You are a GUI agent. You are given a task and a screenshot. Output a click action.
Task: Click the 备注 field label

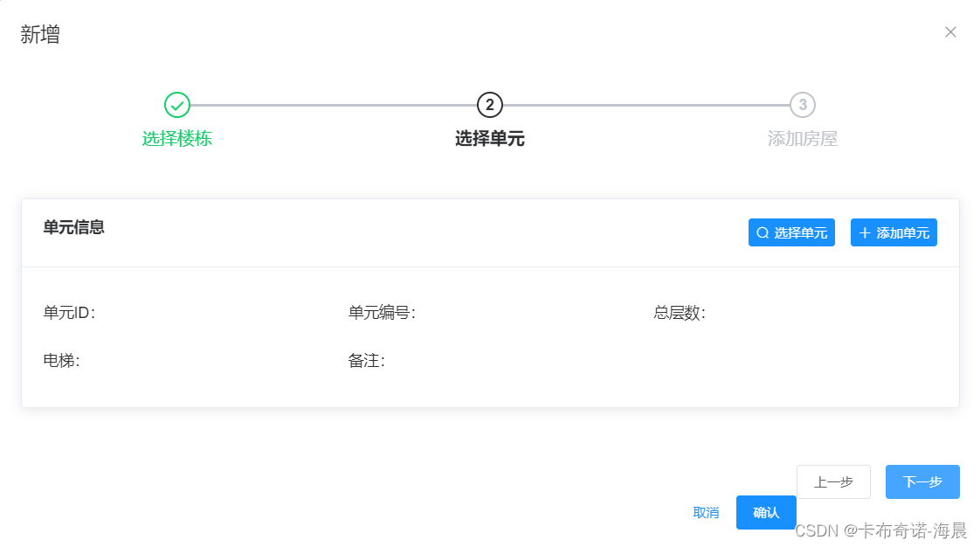tap(366, 360)
